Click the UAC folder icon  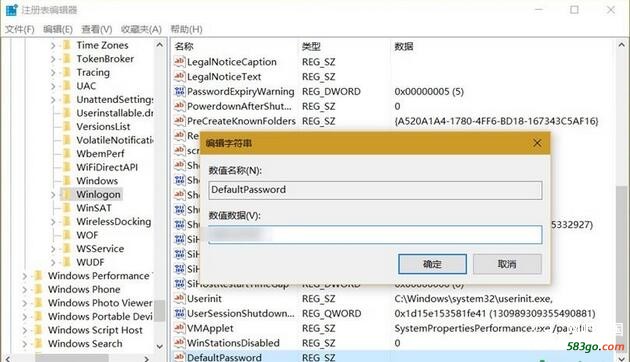click(x=67, y=86)
